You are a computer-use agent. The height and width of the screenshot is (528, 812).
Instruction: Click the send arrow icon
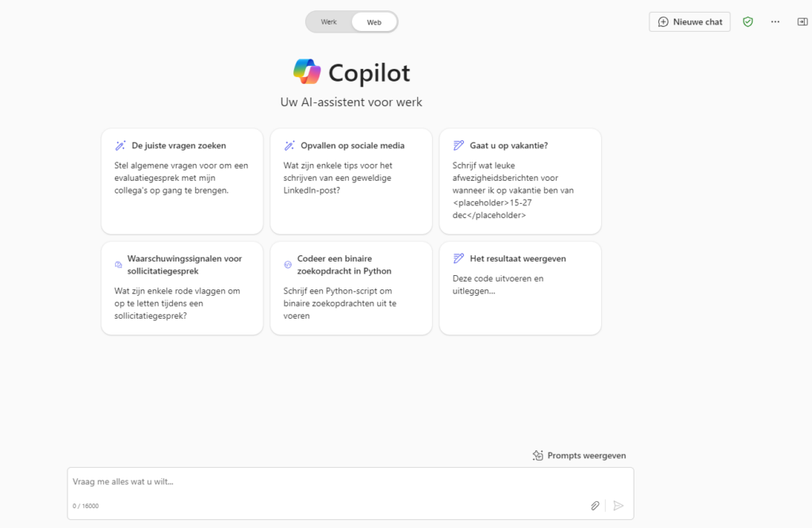[619, 506]
